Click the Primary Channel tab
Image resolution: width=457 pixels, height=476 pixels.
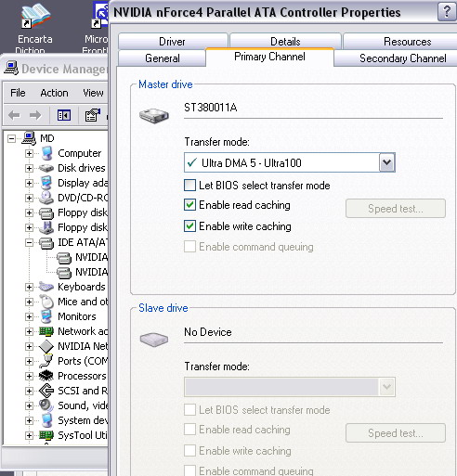click(269, 57)
